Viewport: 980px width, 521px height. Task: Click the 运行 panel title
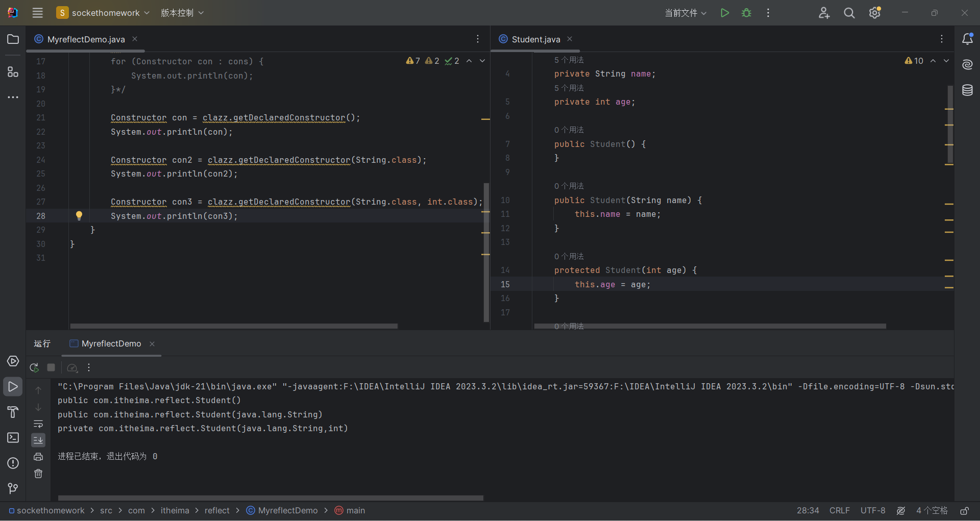tap(42, 343)
